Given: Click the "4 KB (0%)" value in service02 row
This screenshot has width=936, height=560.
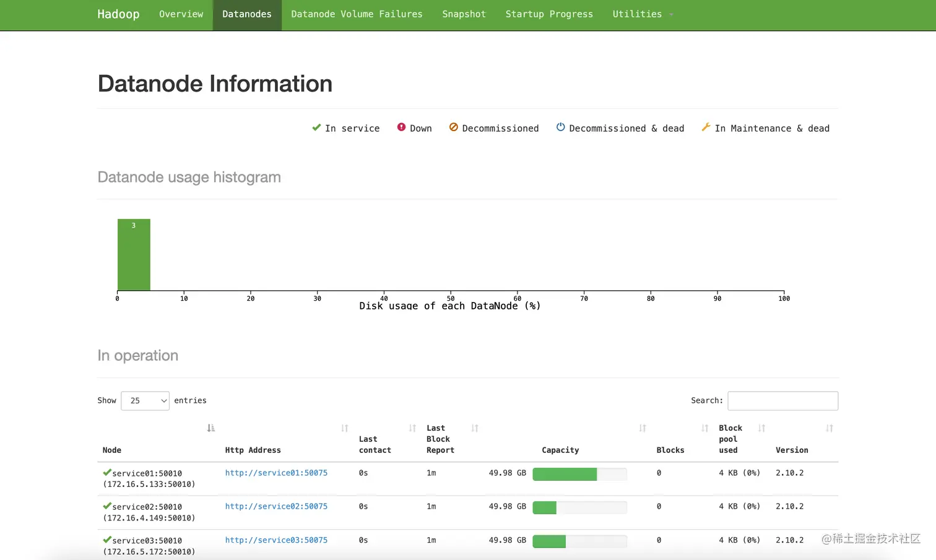Looking at the screenshot, I should tap(740, 506).
